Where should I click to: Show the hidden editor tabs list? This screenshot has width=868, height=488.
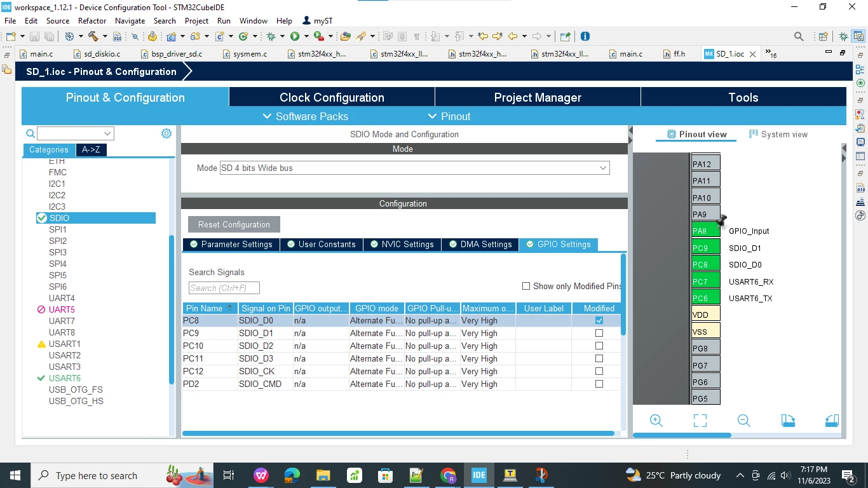tap(771, 53)
